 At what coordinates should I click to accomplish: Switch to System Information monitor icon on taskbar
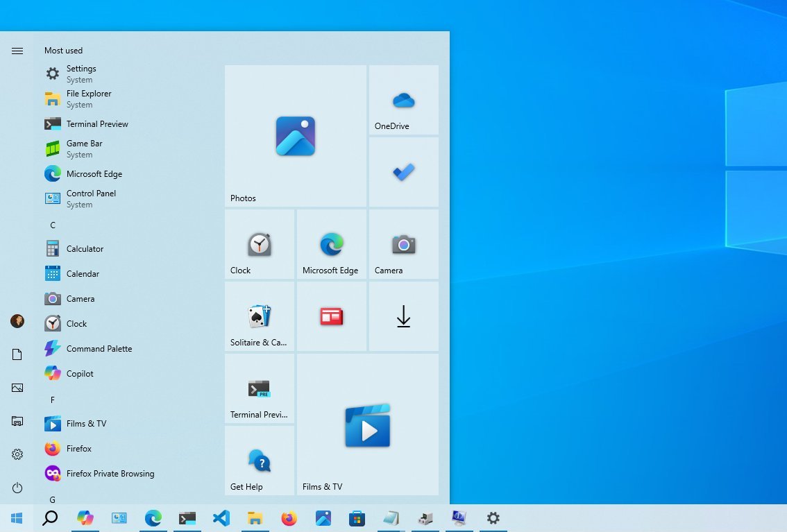459,518
